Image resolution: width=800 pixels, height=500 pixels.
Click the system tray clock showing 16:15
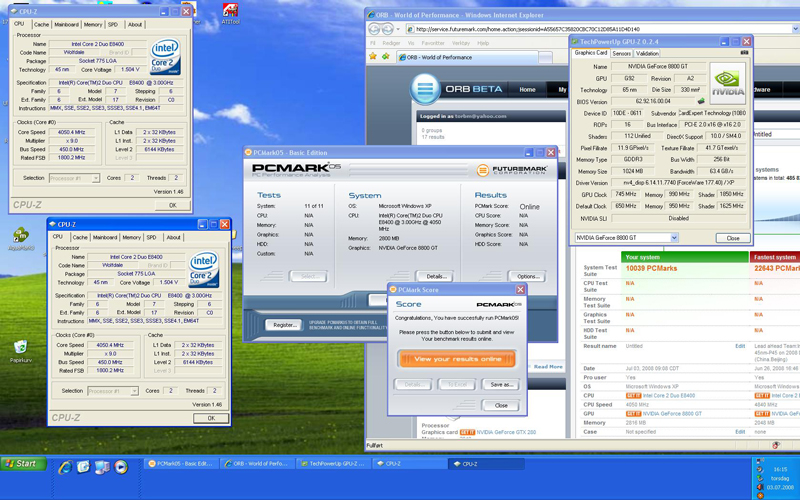pyautogui.click(x=780, y=469)
